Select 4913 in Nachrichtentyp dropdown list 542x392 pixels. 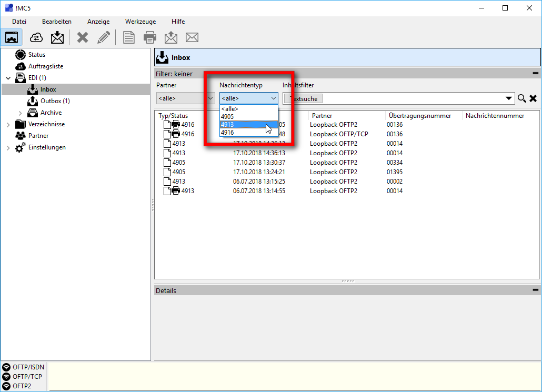pos(248,125)
